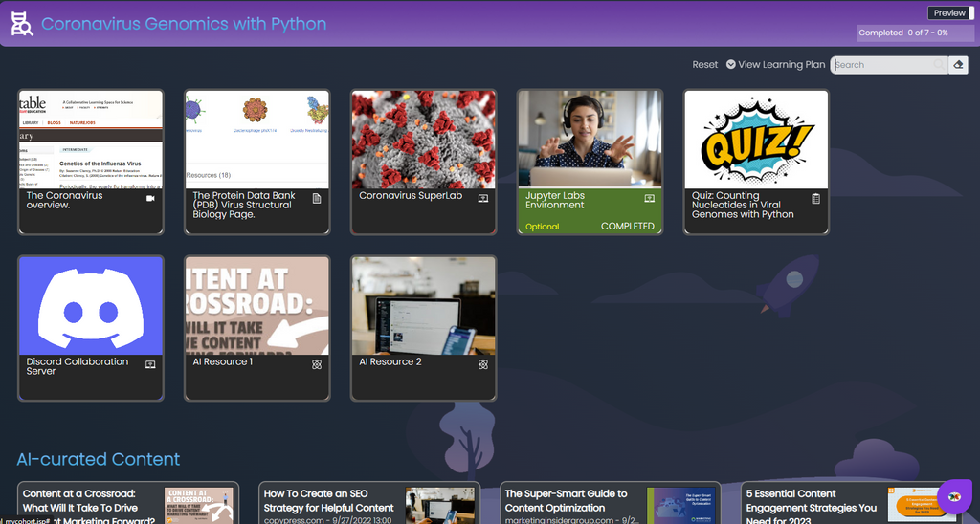Click Content at a Crossroad article thumbnail

(x=199, y=505)
